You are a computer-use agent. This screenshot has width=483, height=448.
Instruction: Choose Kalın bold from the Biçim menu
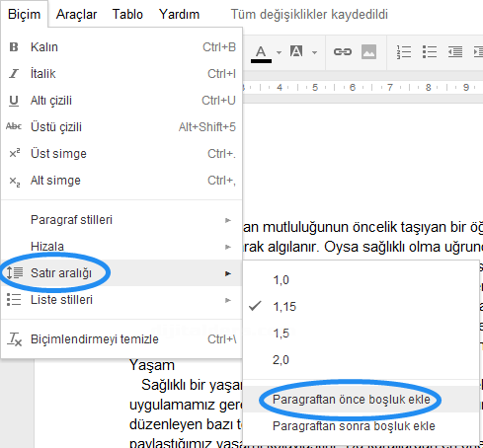(121, 47)
